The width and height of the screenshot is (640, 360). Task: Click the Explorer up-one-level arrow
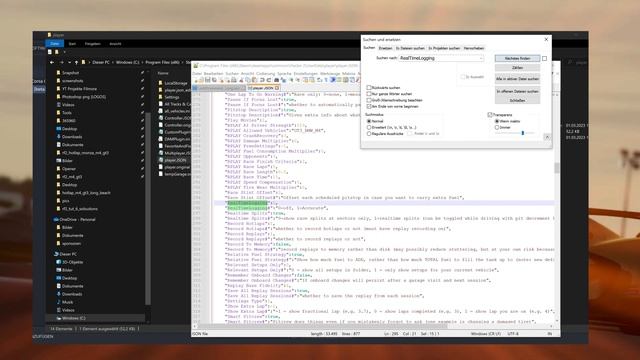point(76,62)
